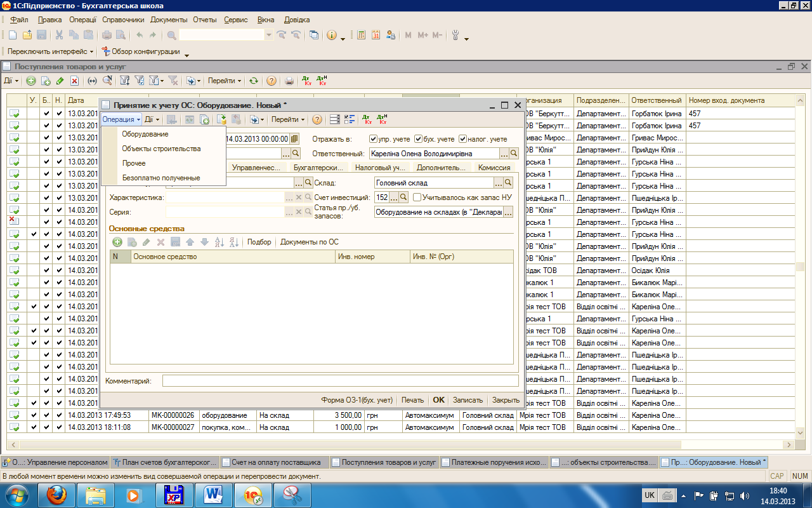
Task: Open the Документы menu in menu bar
Action: click(x=169, y=20)
